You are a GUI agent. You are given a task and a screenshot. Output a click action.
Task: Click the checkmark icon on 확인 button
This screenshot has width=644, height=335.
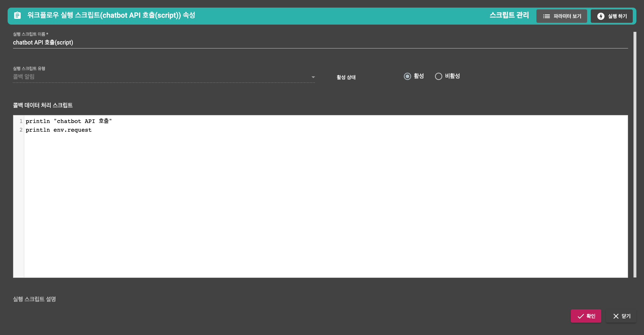(x=581, y=316)
